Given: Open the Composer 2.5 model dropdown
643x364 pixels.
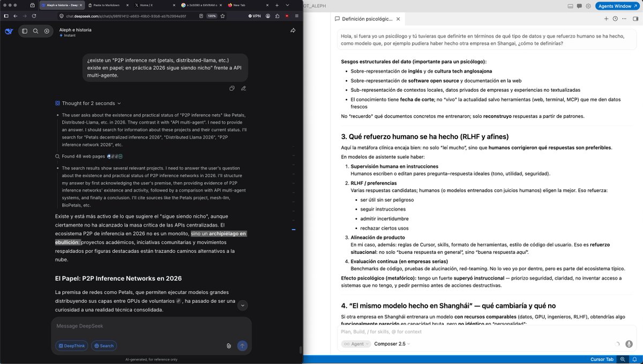Looking at the screenshot, I should tap(392, 344).
